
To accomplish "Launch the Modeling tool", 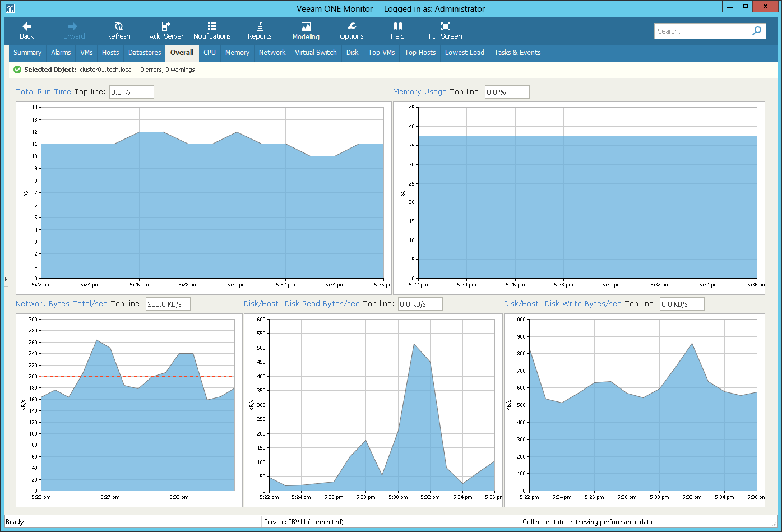I will 306,31.
